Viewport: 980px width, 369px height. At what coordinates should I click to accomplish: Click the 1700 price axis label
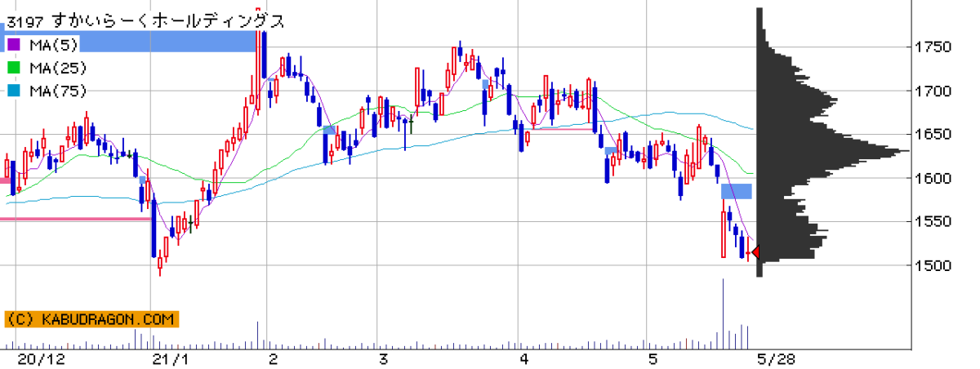932,91
